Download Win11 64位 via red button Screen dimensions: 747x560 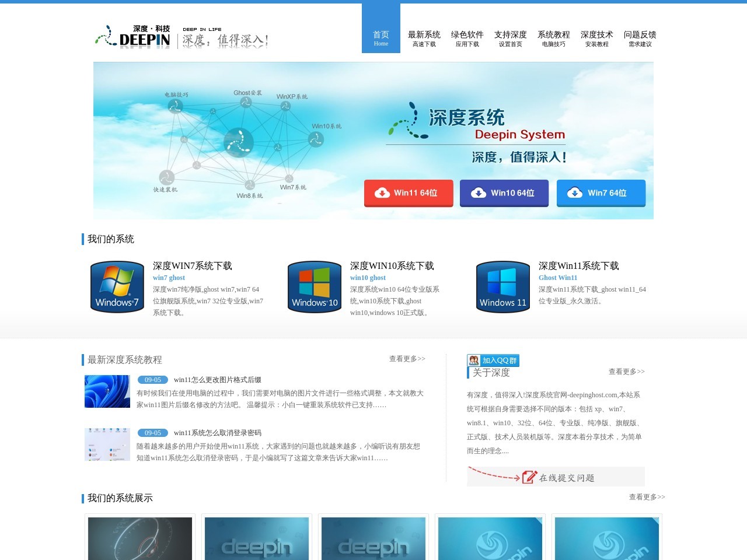409,193
